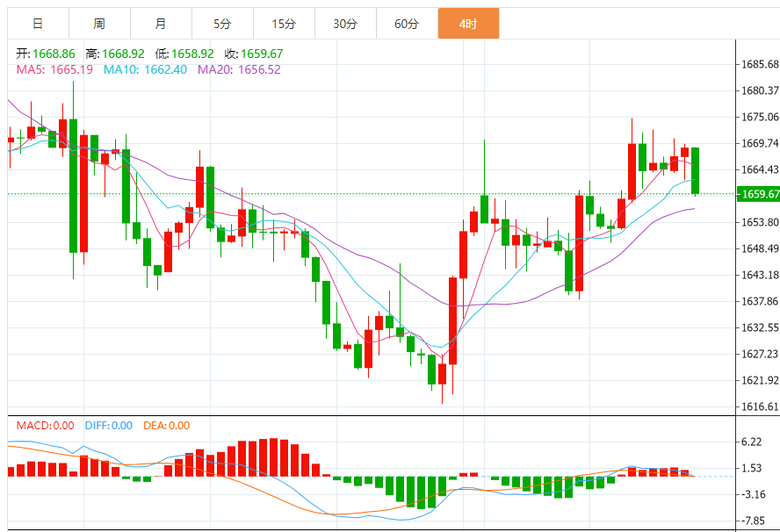Image resolution: width=780 pixels, height=532 pixels.
Task: Click the 1653.80 price axis label
Action: click(x=760, y=222)
